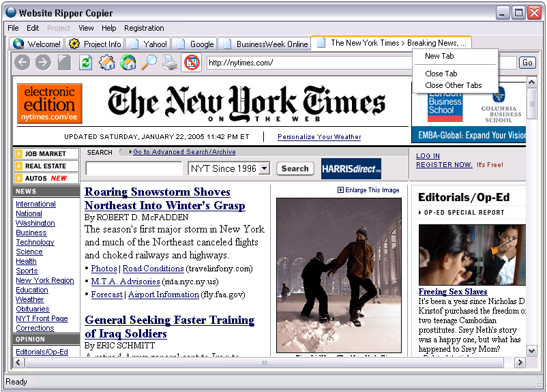547x392 pixels.
Task: Open Roaring Snowstorm Shoves headline link
Action: (x=164, y=199)
